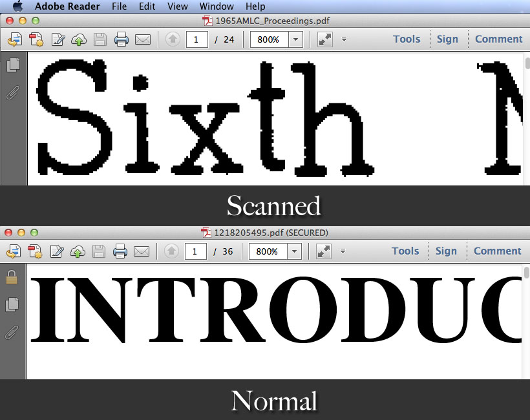Open the Tools pane in the lower window

coord(405,251)
